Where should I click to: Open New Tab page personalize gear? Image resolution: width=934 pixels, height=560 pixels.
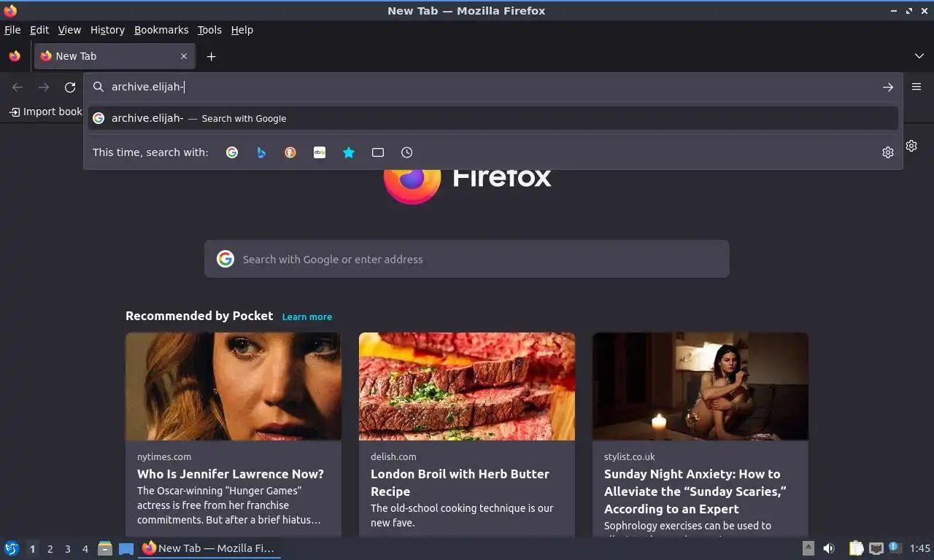(x=911, y=146)
